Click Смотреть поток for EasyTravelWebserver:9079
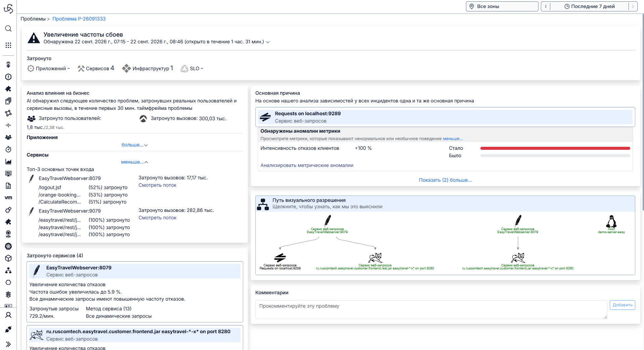Viewport: 644px width, 350px height. (x=157, y=218)
